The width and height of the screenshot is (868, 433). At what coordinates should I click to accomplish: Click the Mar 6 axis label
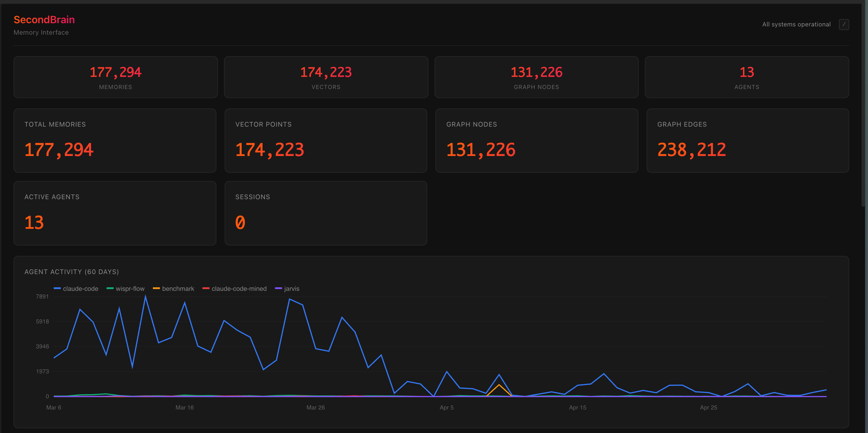coord(53,407)
